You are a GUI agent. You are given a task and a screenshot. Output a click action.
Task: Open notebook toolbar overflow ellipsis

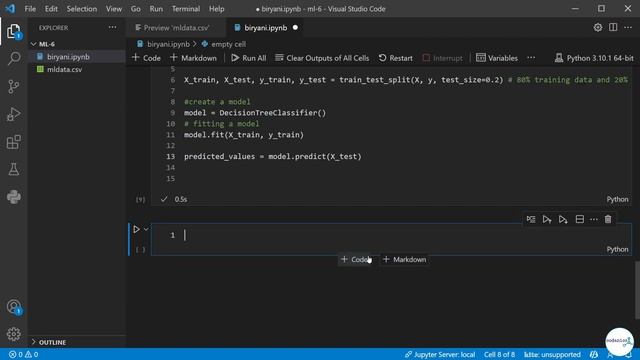click(531, 58)
